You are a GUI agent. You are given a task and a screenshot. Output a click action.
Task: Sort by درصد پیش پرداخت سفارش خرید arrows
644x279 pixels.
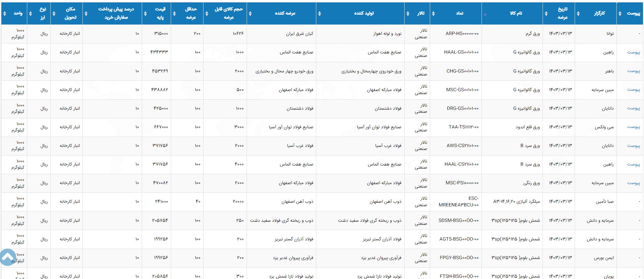pos(86,13)
